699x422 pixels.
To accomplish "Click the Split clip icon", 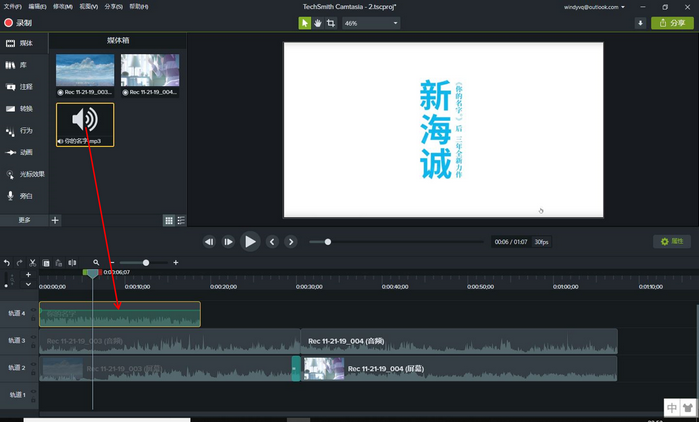I will click(x=72, y=263).
